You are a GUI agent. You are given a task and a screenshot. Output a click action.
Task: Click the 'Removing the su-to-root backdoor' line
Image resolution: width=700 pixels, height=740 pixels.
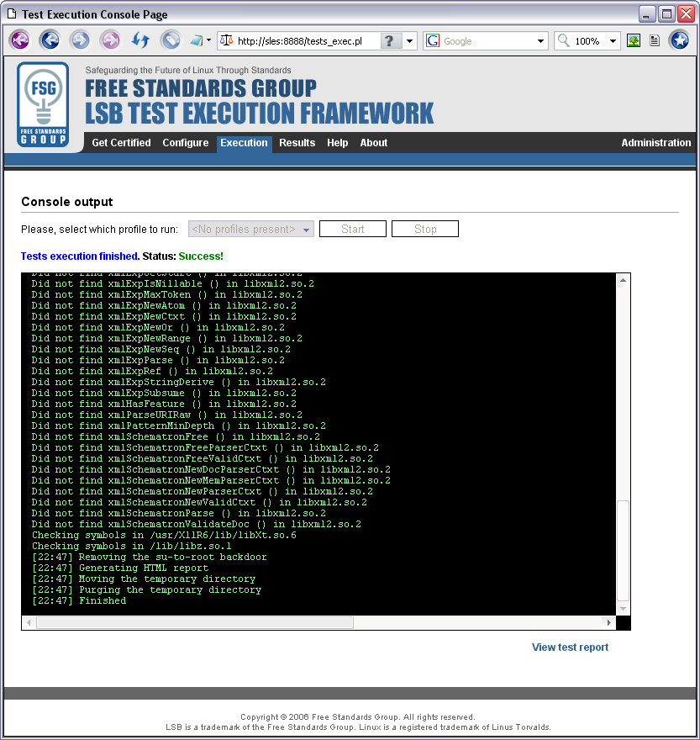pyautogui.click(x=149, y=557)
